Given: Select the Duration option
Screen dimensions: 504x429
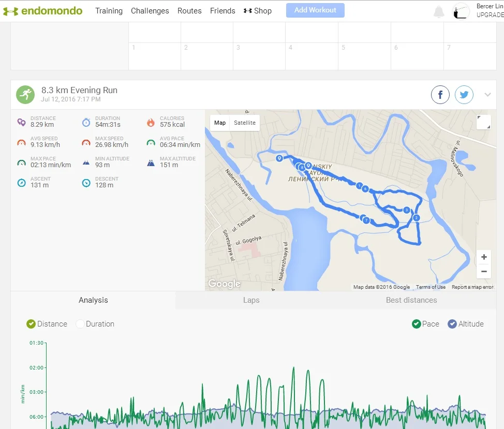Looking at the screenshot, I should [x=80, y=324].
